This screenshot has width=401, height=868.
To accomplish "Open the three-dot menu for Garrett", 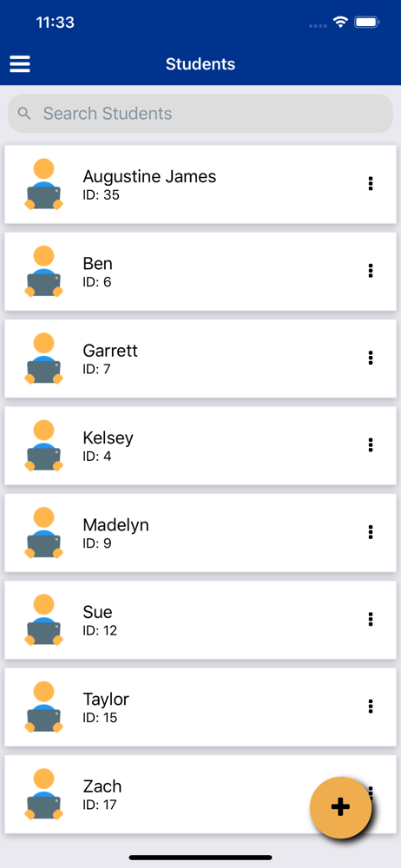I will tap(371, 358).
